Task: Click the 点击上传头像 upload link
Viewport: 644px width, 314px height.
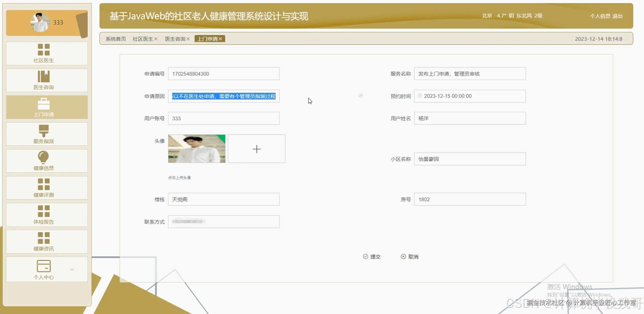Action: (x=179, y=178)
